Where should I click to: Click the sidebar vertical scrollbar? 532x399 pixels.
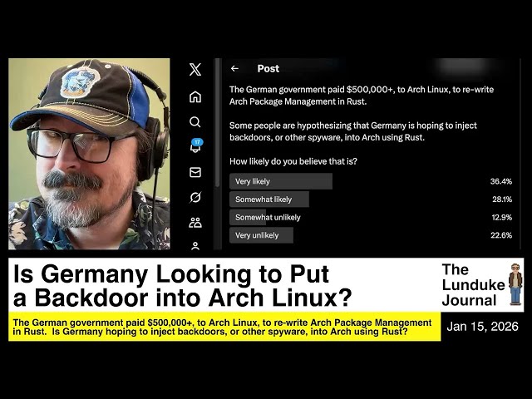point(218,123)
